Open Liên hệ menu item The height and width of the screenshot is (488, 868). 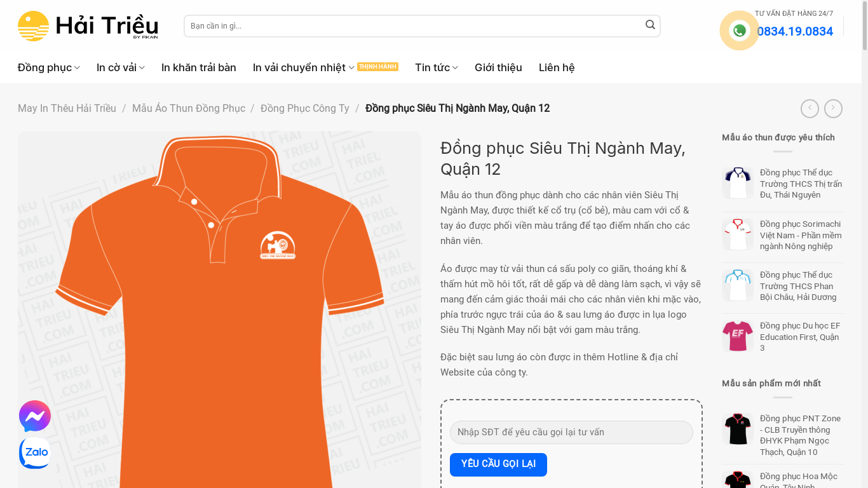click(x=557, y=67)
